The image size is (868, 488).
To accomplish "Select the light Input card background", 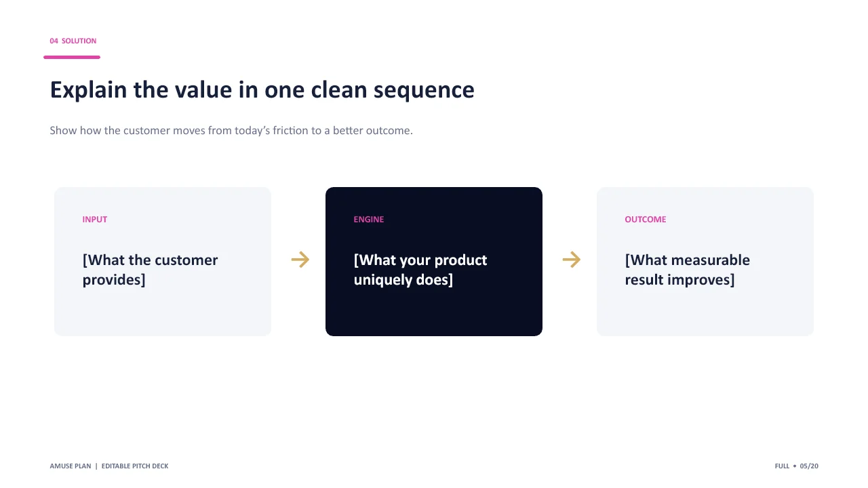I will [x=163, y=312].
